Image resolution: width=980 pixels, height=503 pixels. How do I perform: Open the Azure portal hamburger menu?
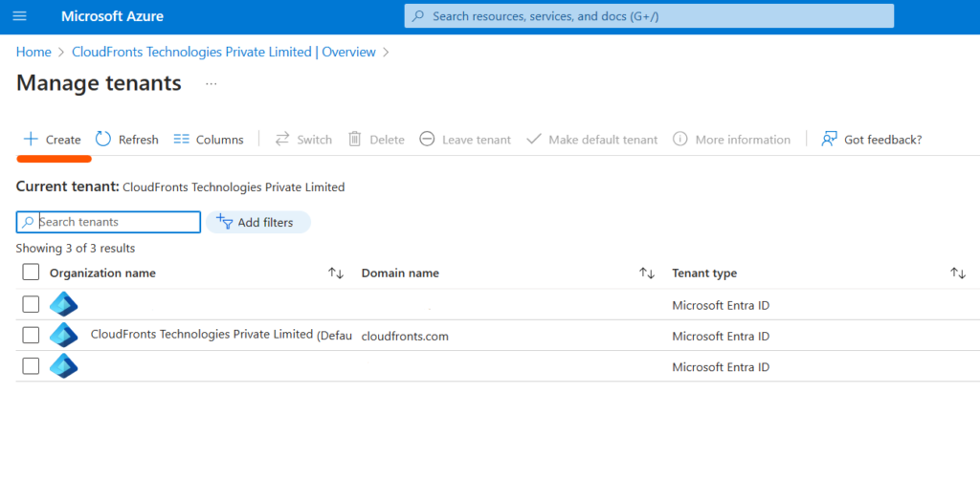coord(19,15)
